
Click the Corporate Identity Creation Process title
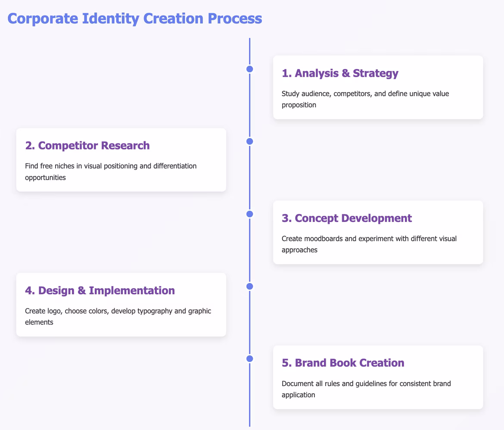[134, 19]
